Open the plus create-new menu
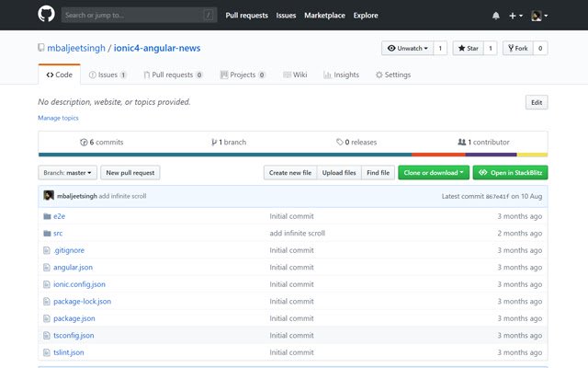This screenshot has height=368, width=588. [515, 16]
